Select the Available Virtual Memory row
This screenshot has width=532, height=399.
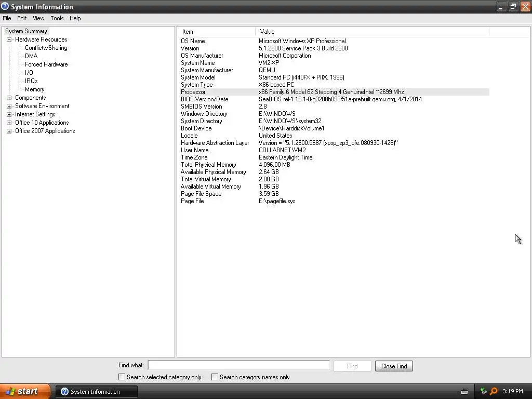(x=334, y=187)
